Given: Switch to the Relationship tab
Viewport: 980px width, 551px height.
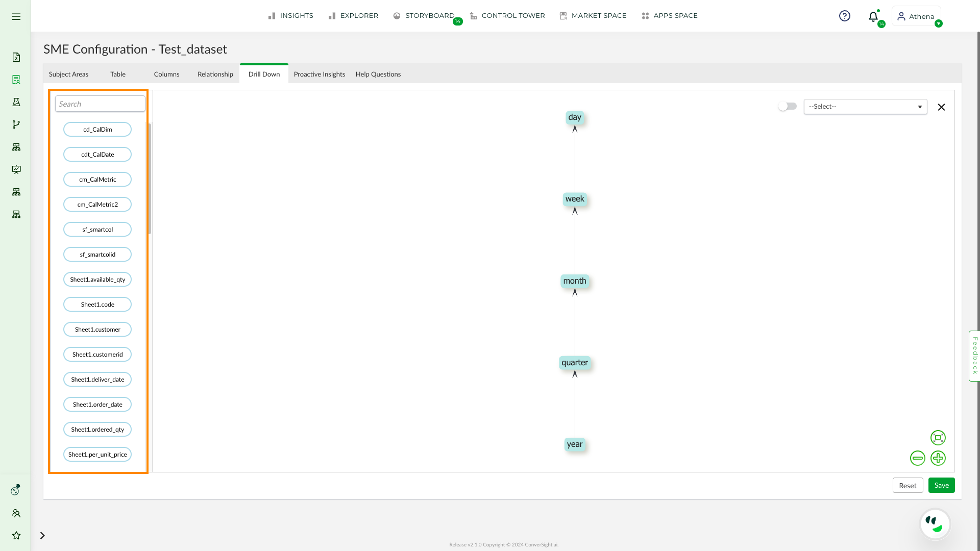Looking at the screenshot, I should tap(215, 74).
